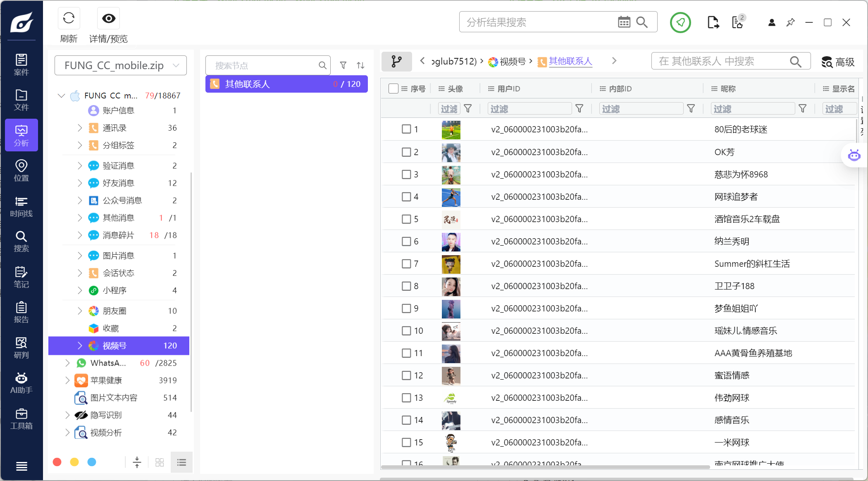Open the 详情/预览 eye icon
Image resolution: width=868 pixels, height=481 pixels.
tap(109, 18)
